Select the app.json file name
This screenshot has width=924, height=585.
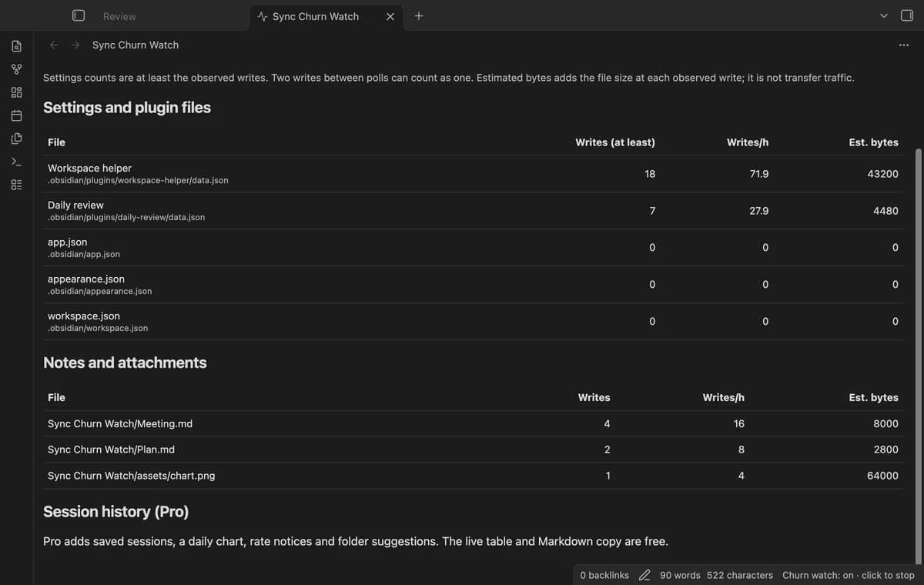67,242
